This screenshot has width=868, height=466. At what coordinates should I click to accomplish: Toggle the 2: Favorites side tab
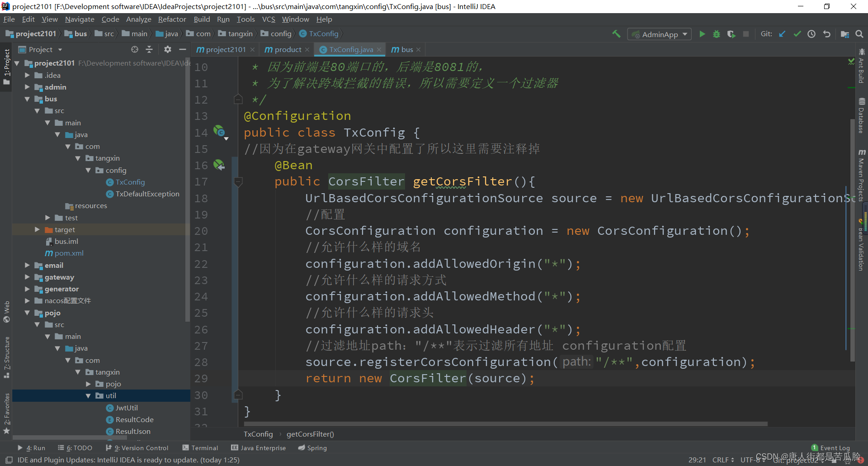coord(6,413)
